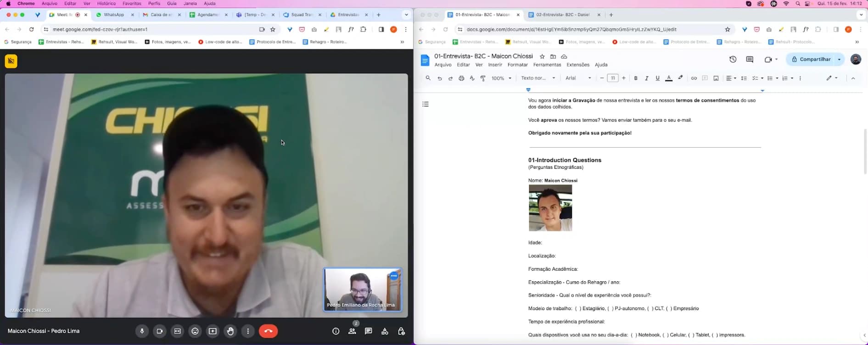Expand Compartilhar quick-share arrow
The width and height of the screenshot is (868, 345).
840,59
